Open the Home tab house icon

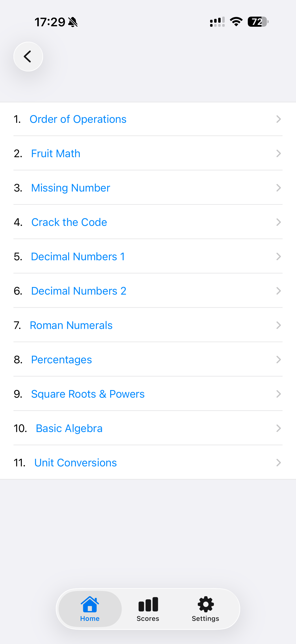[x=90, y=604]
